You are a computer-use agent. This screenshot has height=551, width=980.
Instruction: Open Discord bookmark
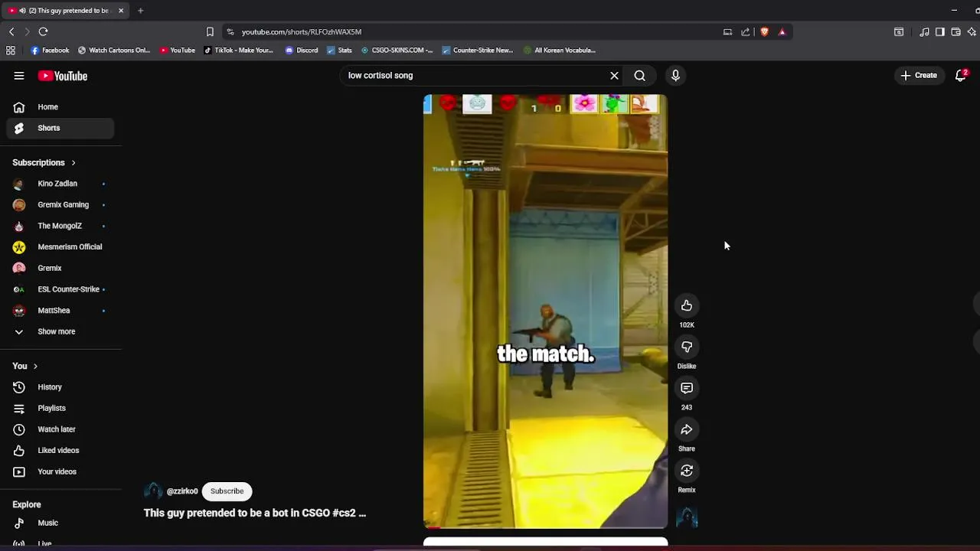302,51
